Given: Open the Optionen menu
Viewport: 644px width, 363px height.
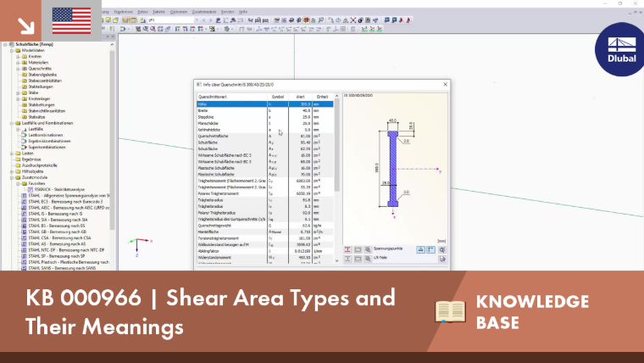Looking at the screenshot, I should pos(178,12).
